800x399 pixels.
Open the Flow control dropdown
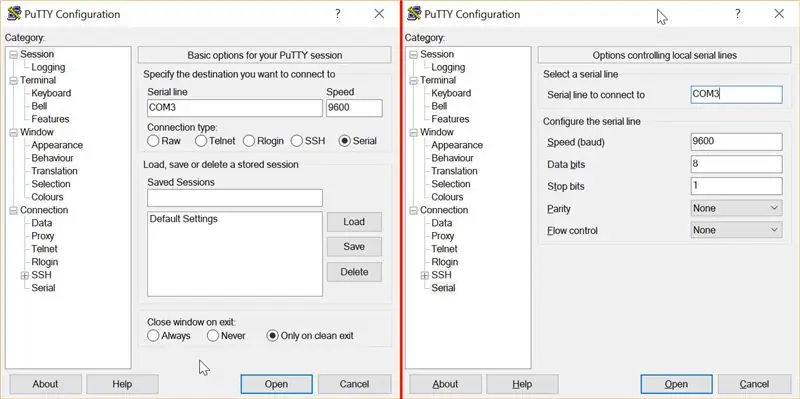(x=736, y=230)
